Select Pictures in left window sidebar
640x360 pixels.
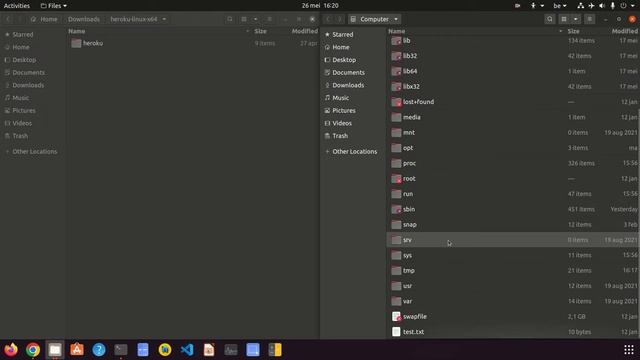(x=33, y=111)
